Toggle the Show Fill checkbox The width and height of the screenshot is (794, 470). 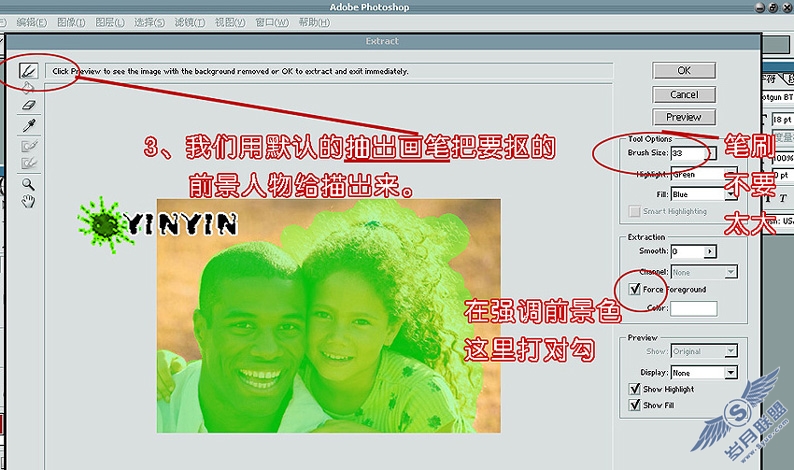pos(634,405)
